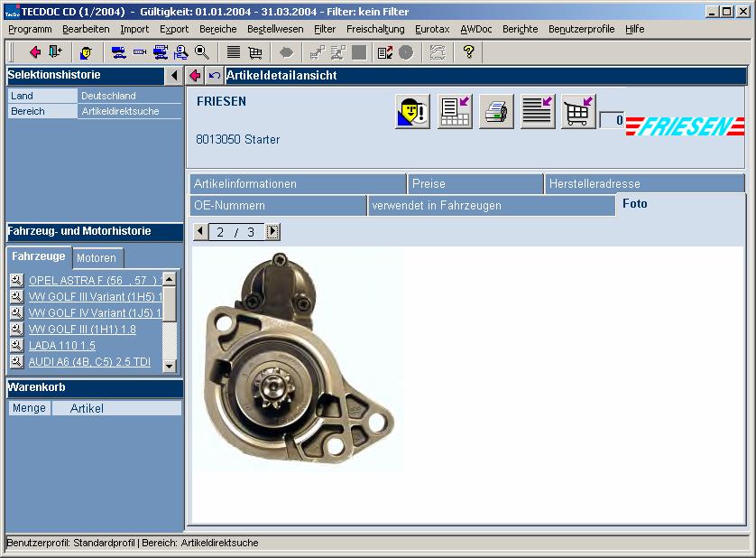Switch to the OE-Nummern tab
The image size is (756, 558).
pos(278,206)
